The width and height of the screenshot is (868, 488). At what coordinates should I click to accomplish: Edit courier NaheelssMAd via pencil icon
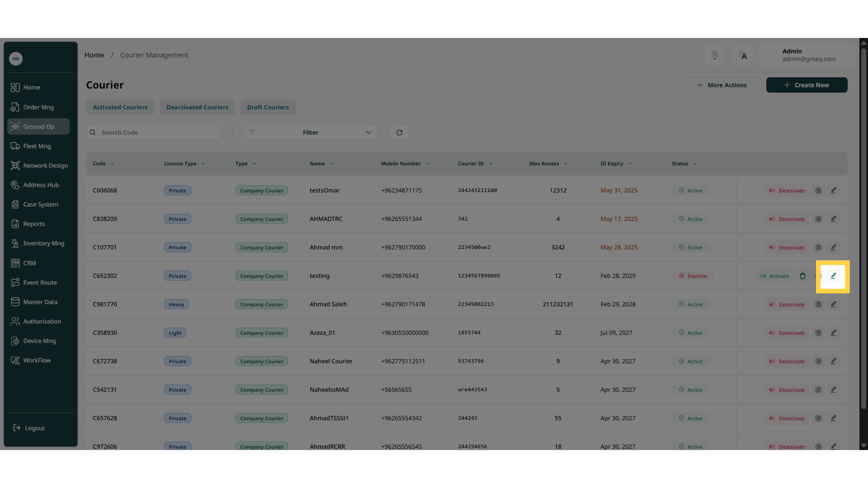pyautogui.click(x=833, y=389)
